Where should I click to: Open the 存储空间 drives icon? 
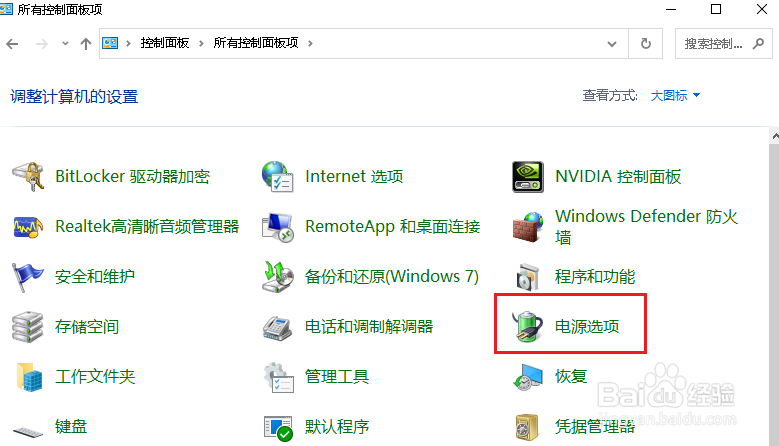28,327
